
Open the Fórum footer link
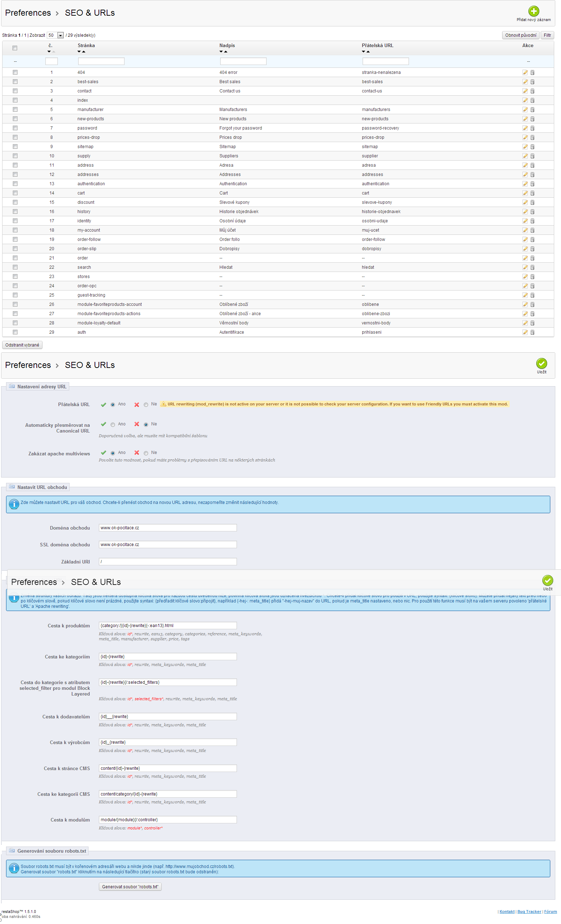[551, 911]
